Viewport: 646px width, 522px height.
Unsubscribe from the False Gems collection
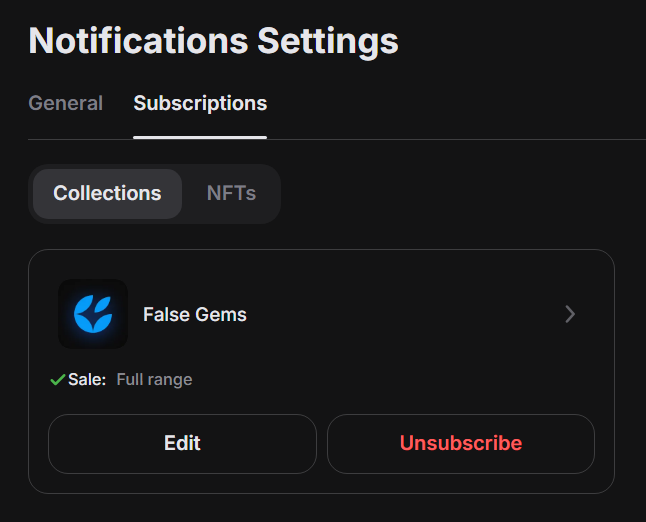pos(461,443)
